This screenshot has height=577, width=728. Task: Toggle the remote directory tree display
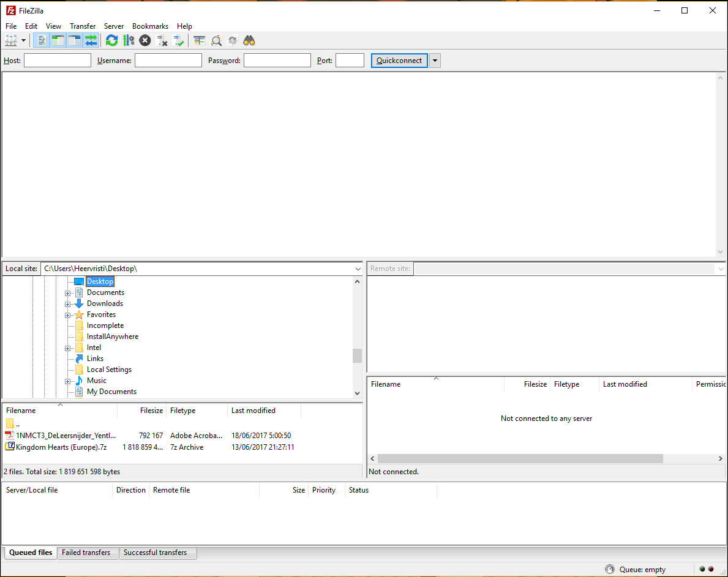tap(74, 41)
